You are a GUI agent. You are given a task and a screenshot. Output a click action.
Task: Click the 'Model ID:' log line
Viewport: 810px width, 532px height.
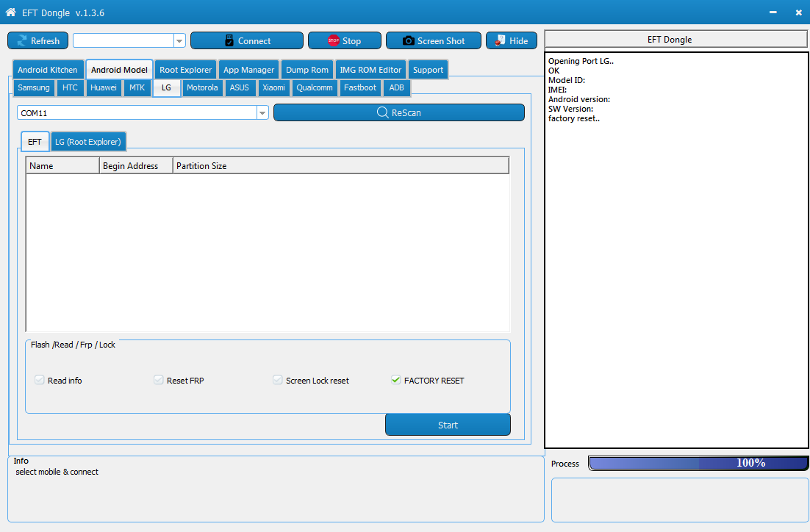coord(567,80)
